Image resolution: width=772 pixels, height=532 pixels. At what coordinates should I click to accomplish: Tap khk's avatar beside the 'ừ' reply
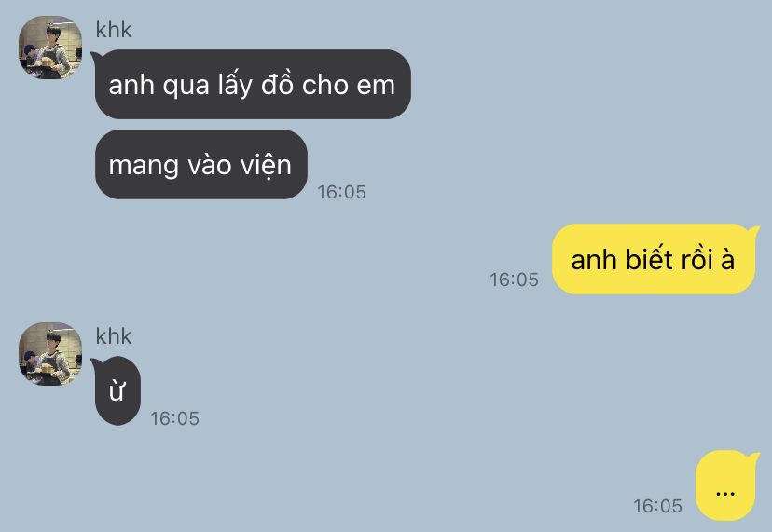[50, 354]
